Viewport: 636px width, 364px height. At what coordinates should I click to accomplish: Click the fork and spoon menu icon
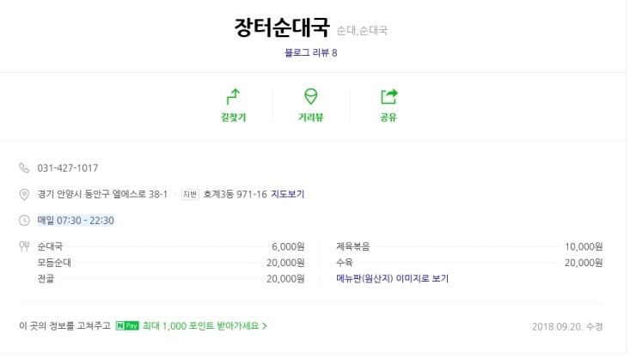[24, 246]
